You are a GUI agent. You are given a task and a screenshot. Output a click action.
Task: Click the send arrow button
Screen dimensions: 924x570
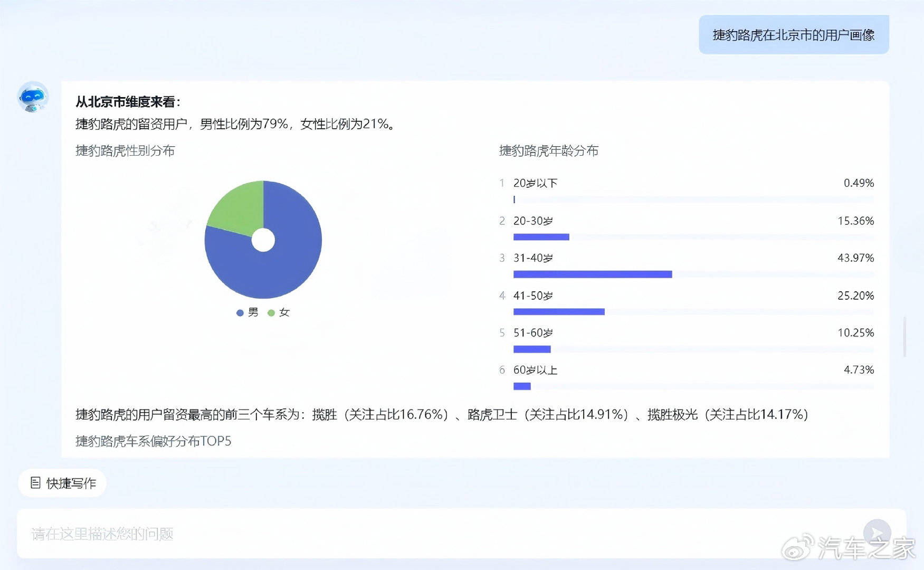877,533
